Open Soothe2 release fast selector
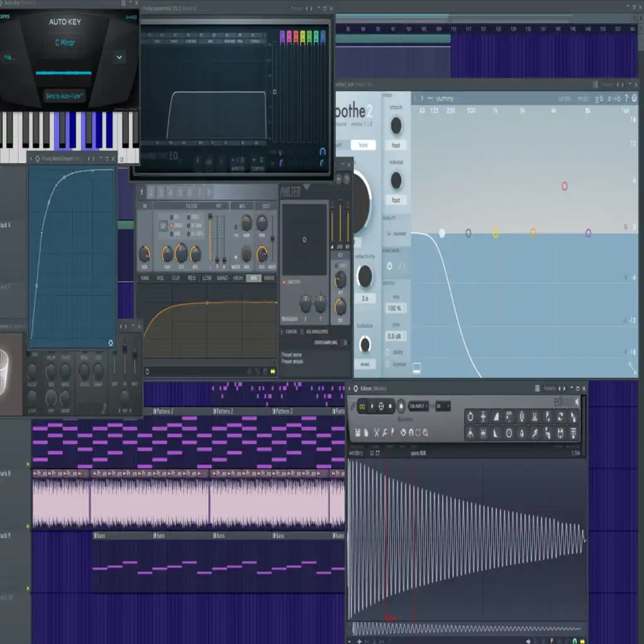The height and width of the screenshot is (644, 644). (396, 201)
